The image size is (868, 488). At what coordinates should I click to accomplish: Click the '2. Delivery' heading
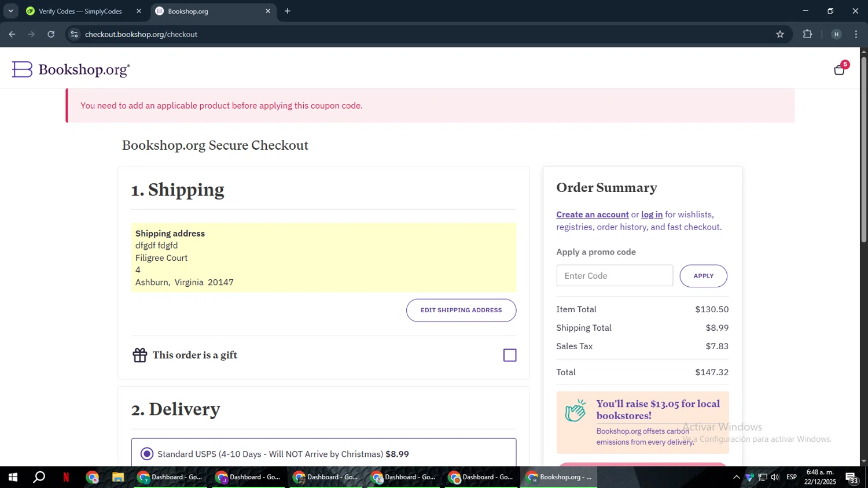[x=176, y=409]
